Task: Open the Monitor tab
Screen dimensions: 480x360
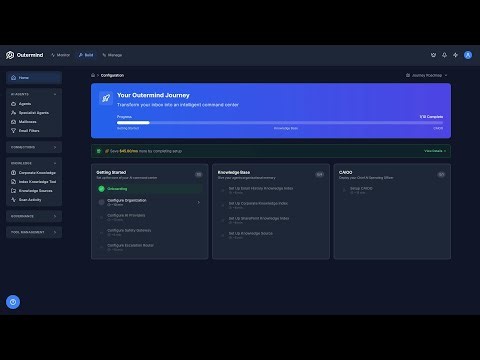Action: click(x=60, y=55)
